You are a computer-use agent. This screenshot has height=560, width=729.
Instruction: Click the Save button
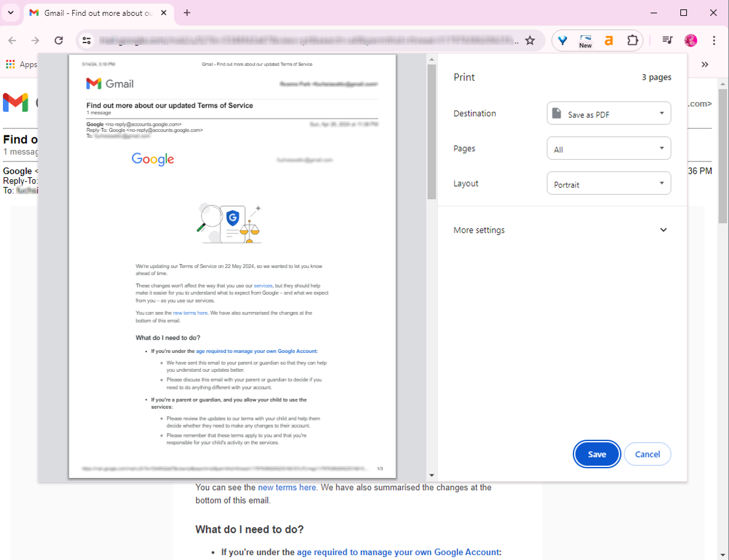(x=597, y=454)
